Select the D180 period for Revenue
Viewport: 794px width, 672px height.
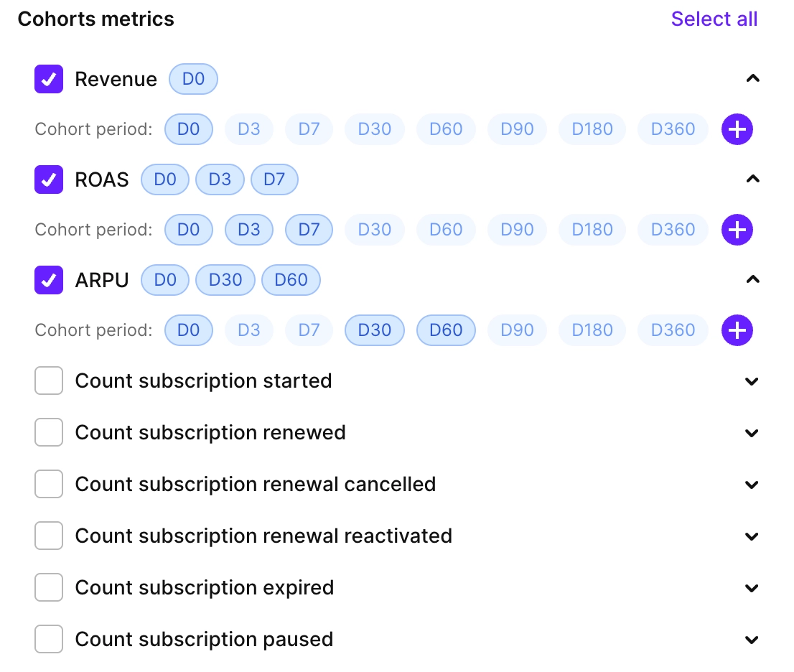592,129
